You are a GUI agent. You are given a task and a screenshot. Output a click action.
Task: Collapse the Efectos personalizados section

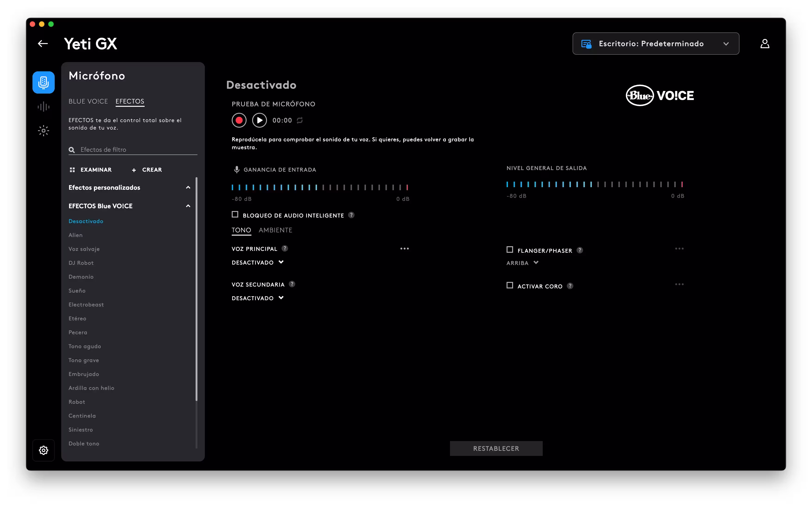(188, 187)
